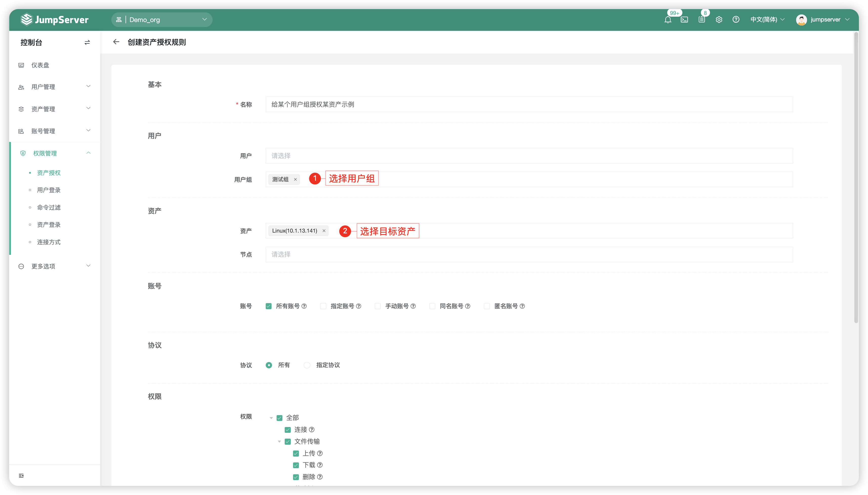Screen dimensions: 868x495
Task: Open the web terminal icon
Action: [684, 20]
